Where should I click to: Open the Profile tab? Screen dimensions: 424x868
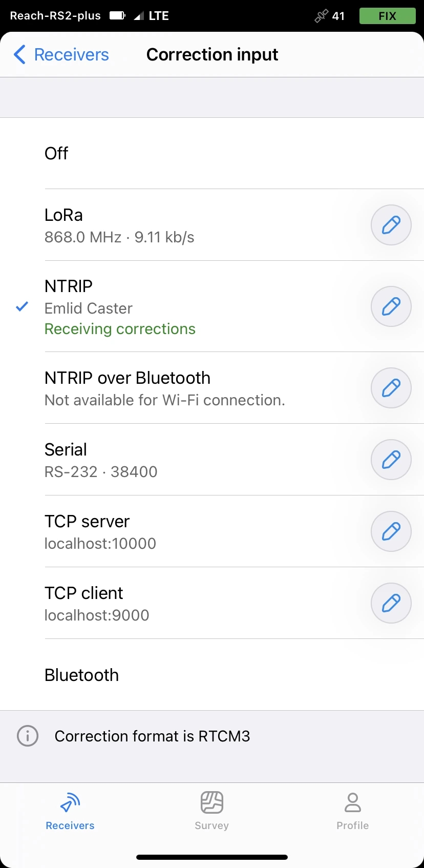[x=352, y=810]
